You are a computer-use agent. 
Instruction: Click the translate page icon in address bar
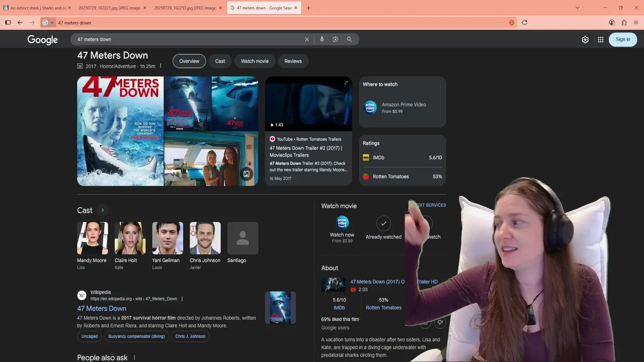point(512,23)
